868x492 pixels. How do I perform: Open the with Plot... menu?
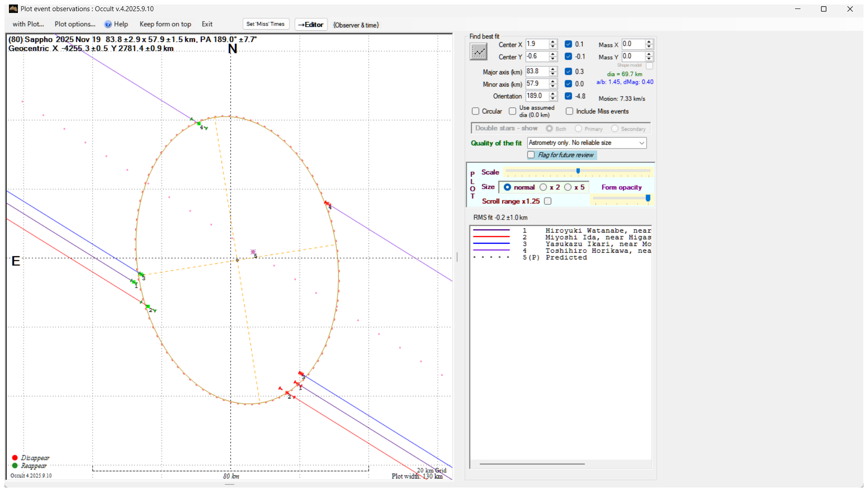click(x=28, y=24)
